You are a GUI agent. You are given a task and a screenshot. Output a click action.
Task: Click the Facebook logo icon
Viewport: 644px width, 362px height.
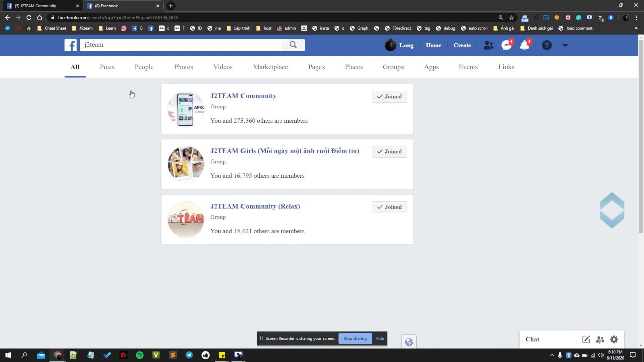click(71, 45)
